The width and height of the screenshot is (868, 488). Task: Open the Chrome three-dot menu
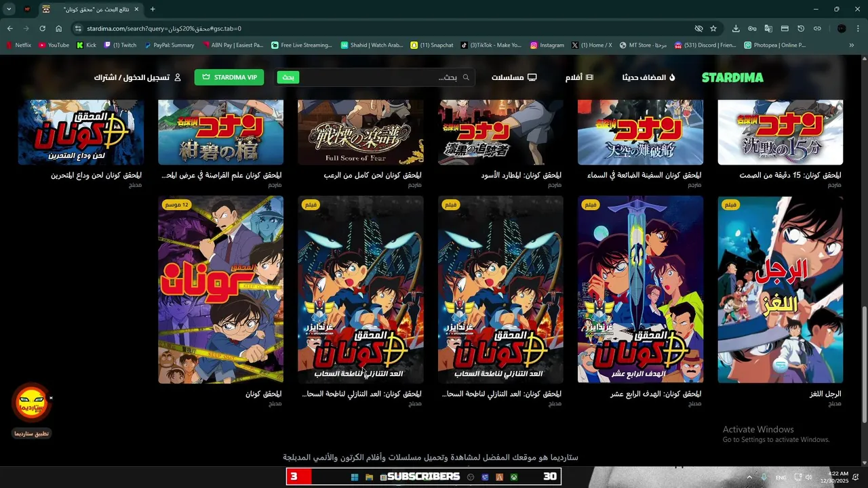pos(858,28)
